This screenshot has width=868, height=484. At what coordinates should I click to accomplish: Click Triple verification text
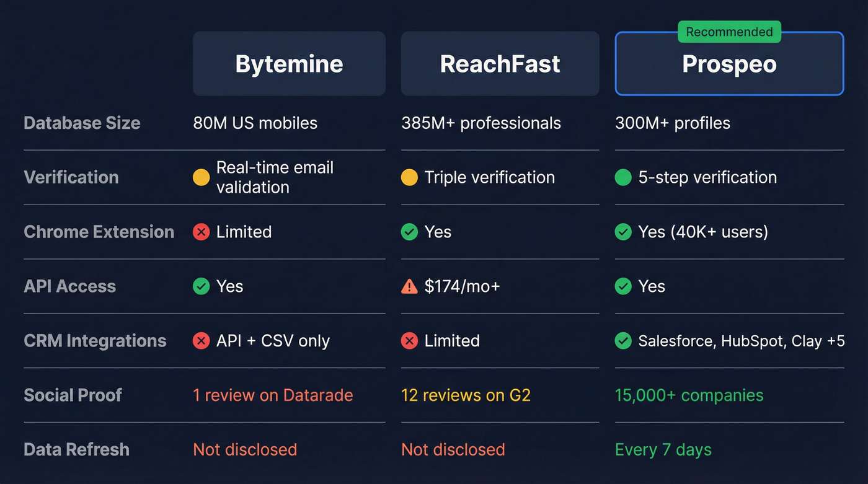(490, 177)
